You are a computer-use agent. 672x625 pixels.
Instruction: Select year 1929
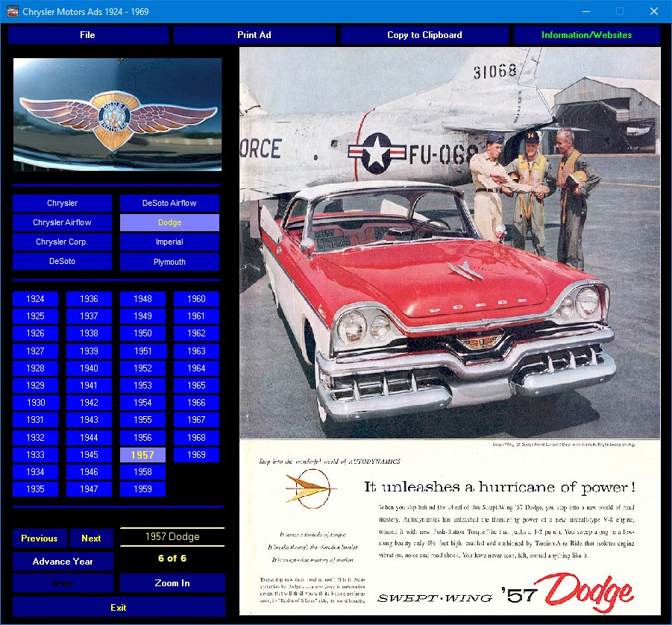click(x=35, y=386)
